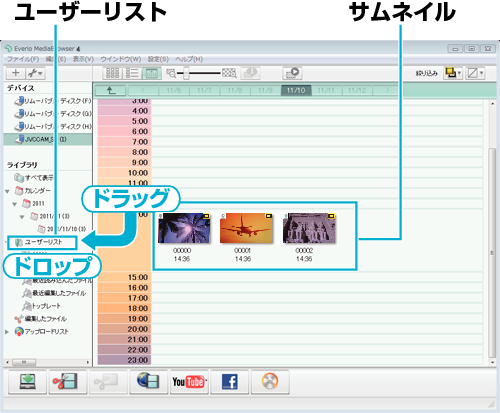Select アップロードリスト item

tap(42, 332)
